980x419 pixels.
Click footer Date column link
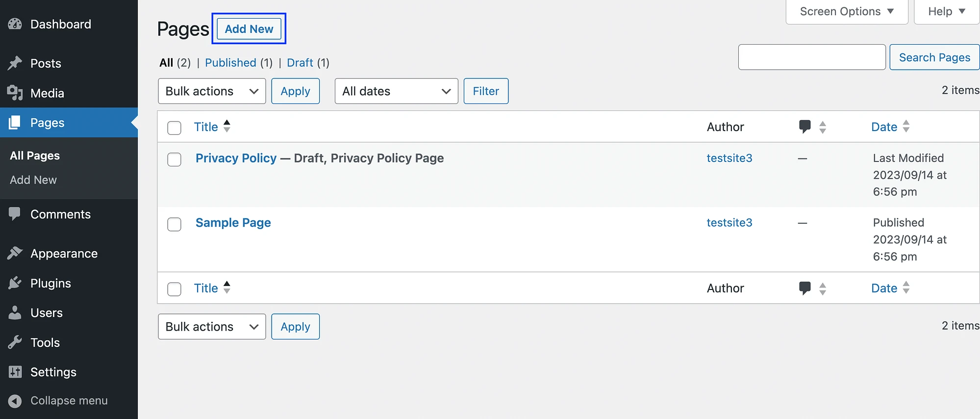[x=884, y=288]
